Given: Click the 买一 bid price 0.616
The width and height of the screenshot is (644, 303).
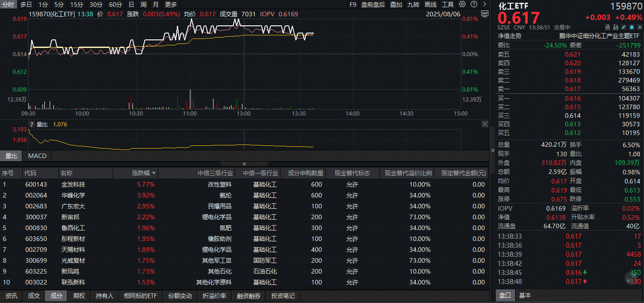Looking at the screenshot, I should [x=573, y=98].
